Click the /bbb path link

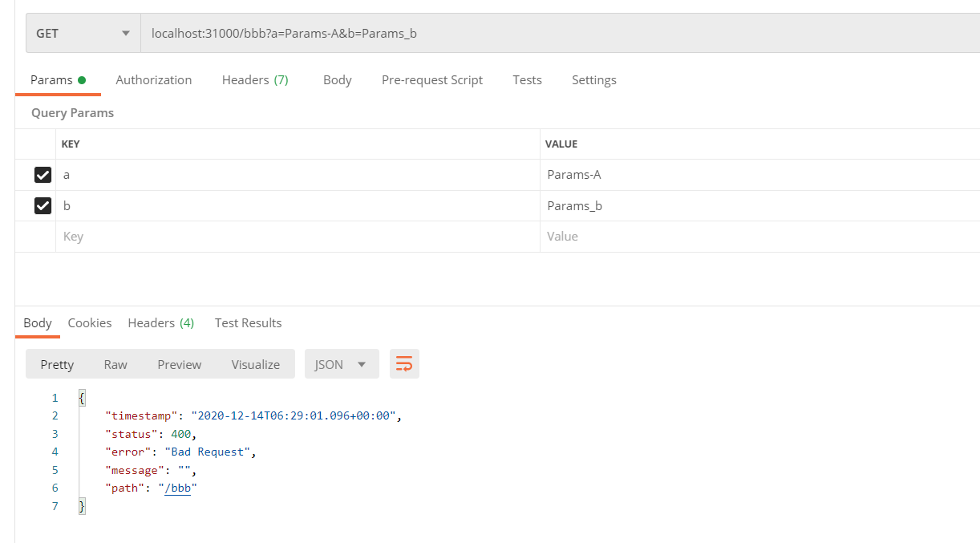pos(177,488)
